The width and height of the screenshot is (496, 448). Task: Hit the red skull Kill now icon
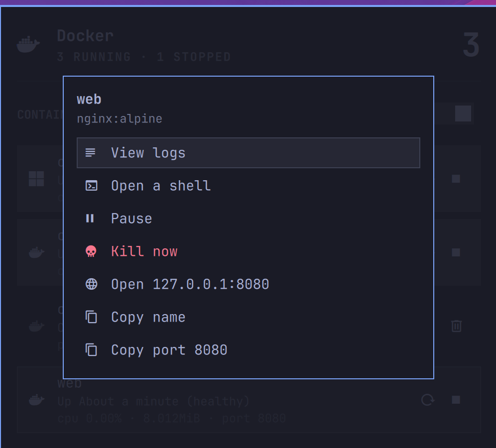coord(91,251)
